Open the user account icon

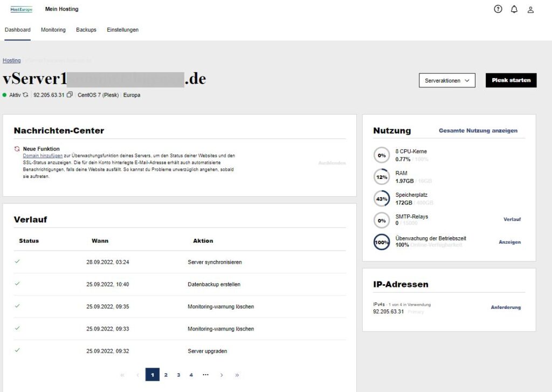(530, 9)
